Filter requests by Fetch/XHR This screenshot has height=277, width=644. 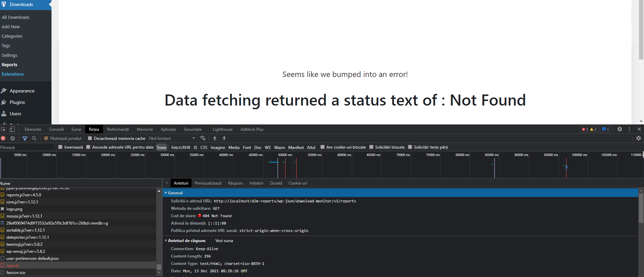[x=181, y=147]
